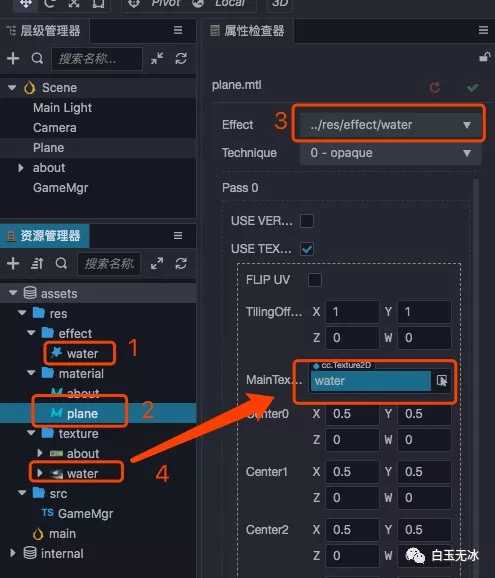The height and width of the screenshot is (578, 495).
Task: Enable the FLIP UV checkbox
Action: pos(314,280)
